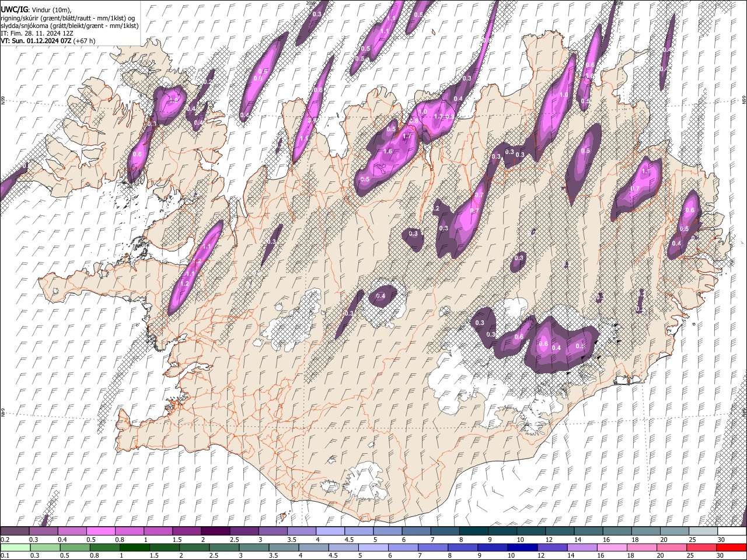Pick the light pink swatch between 16 and 18, bottom row
The image size is (747, 560).
point(612,547)
